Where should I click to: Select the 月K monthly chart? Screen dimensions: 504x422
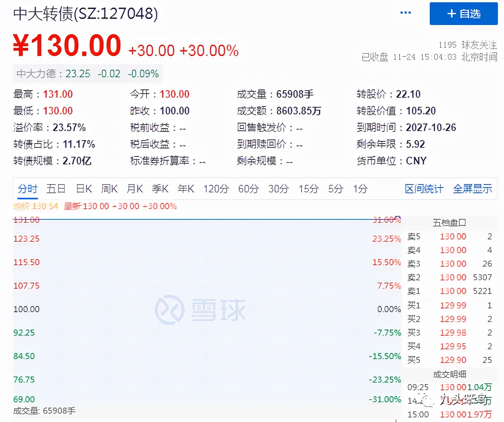tap(135, 189)
